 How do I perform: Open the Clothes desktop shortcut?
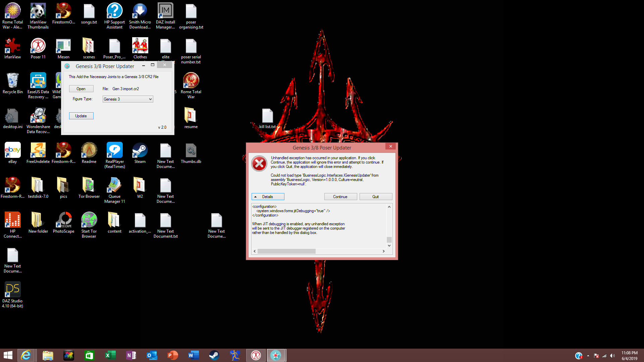point(140,48)
